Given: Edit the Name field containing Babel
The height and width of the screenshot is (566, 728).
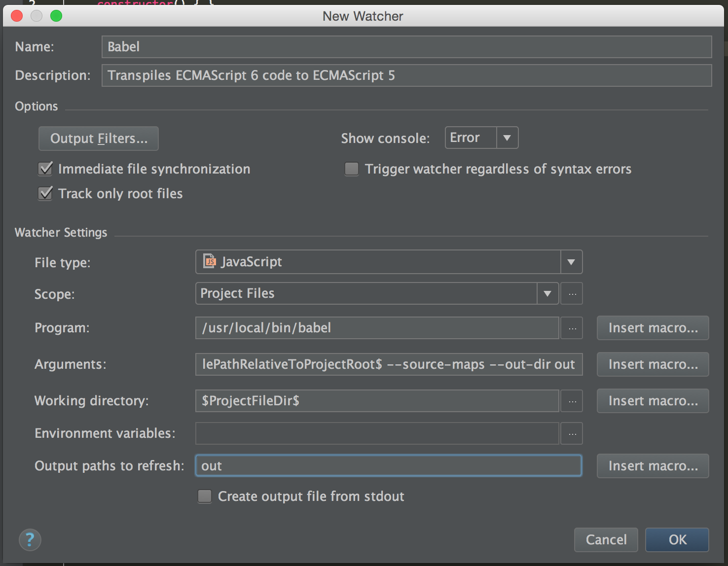Looking at the screenshot, I should click(x=407, y=47).
